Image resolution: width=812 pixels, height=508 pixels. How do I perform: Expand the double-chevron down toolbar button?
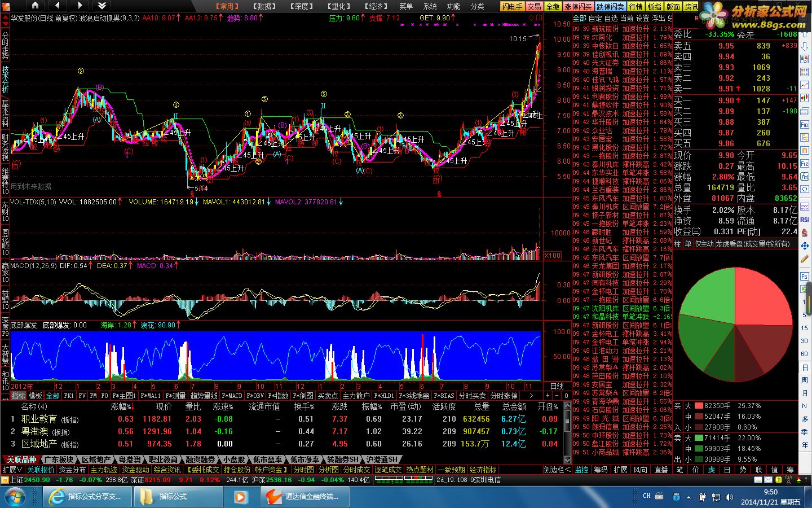[102, 6]
